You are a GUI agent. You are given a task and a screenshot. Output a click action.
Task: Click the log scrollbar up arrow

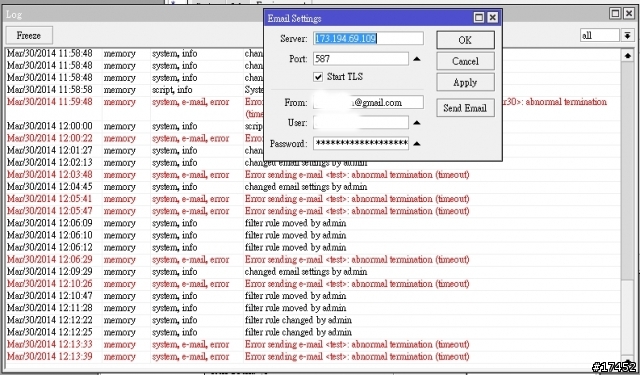pos(627,55)
